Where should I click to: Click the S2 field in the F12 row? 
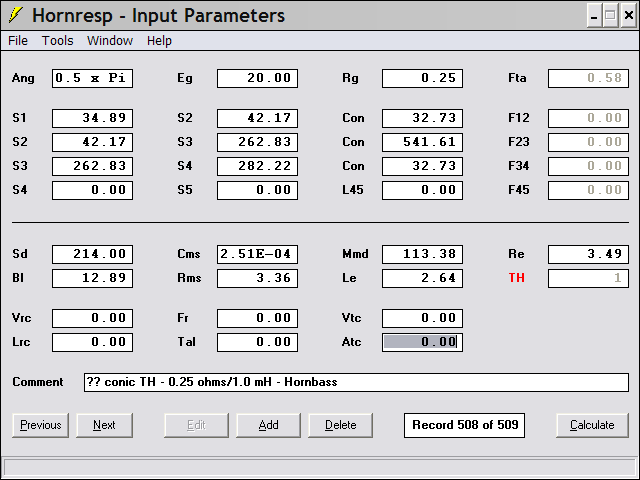258,118
